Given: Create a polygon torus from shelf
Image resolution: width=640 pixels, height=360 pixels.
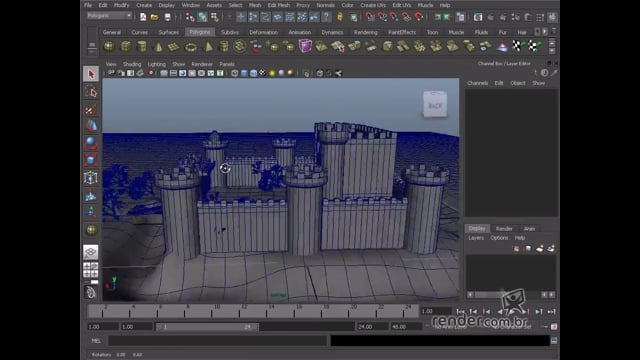Looking at the screenshot, I should (191, 47).
